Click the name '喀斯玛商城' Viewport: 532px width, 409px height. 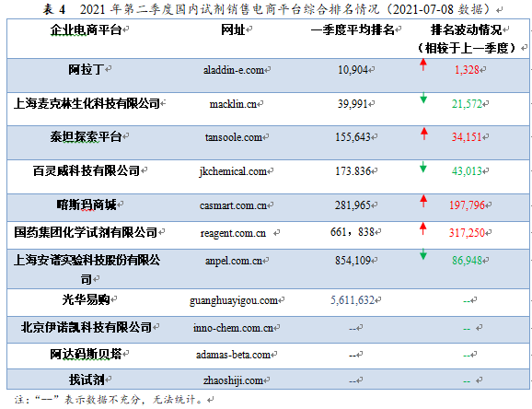(87, 204)
